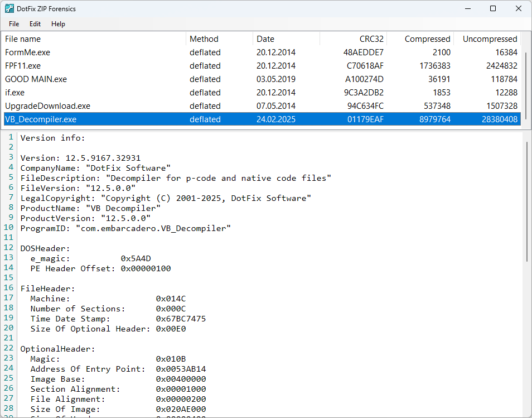Click the Section Alignment line
This screenshot has width=532, height=418.
tap(118, 389)
